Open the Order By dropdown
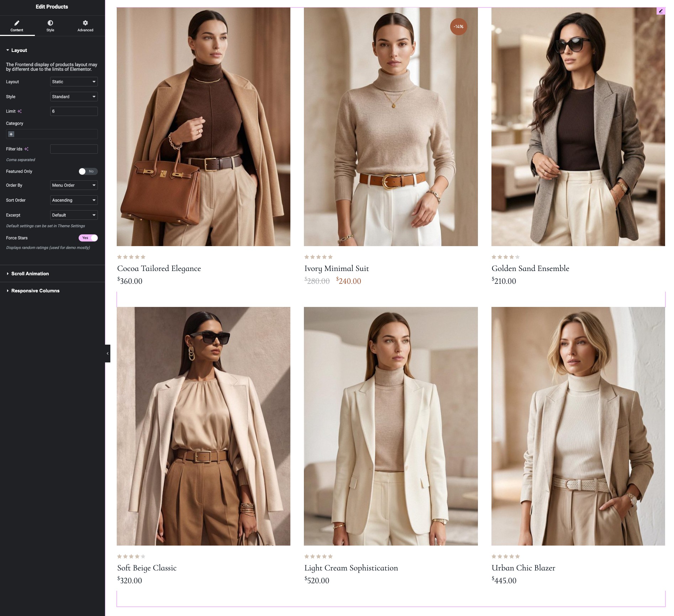 coord(74,185)
